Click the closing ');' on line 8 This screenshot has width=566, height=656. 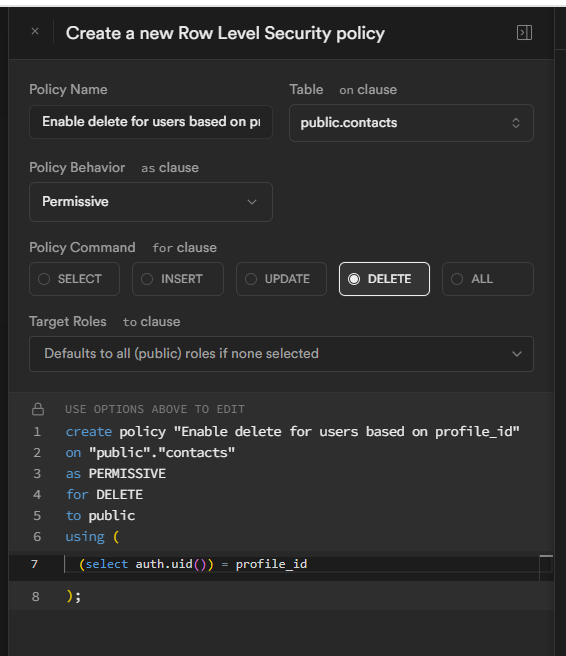74,596
